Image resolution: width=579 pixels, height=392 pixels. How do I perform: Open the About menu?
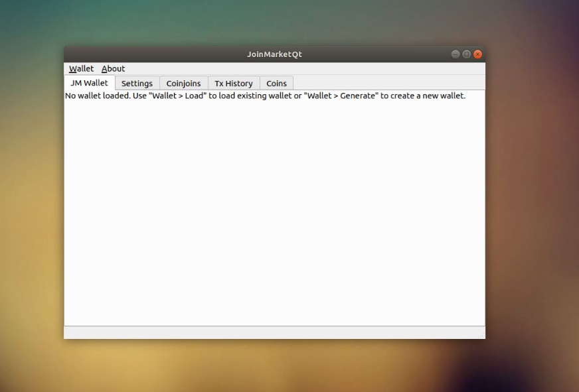113,68
